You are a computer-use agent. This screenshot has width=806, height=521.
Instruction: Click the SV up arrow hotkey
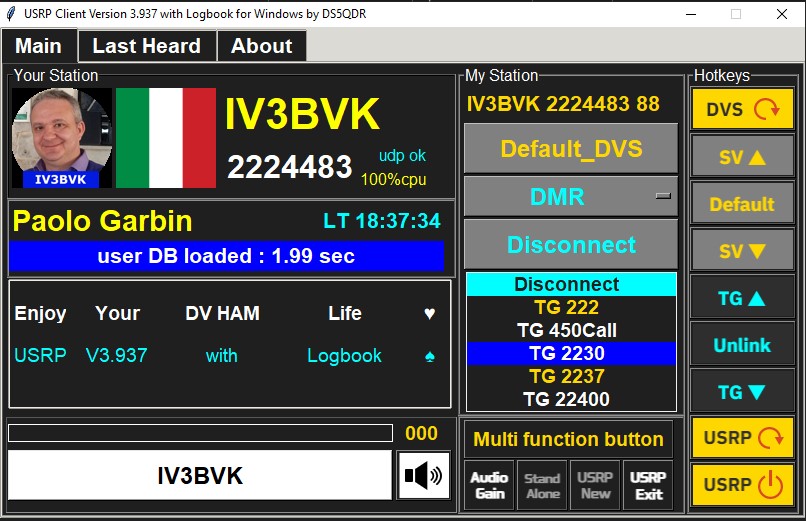742,157
